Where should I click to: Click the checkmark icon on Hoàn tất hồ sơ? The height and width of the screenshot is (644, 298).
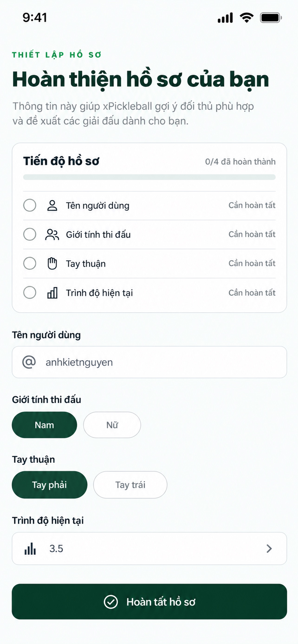click(111, 602)
